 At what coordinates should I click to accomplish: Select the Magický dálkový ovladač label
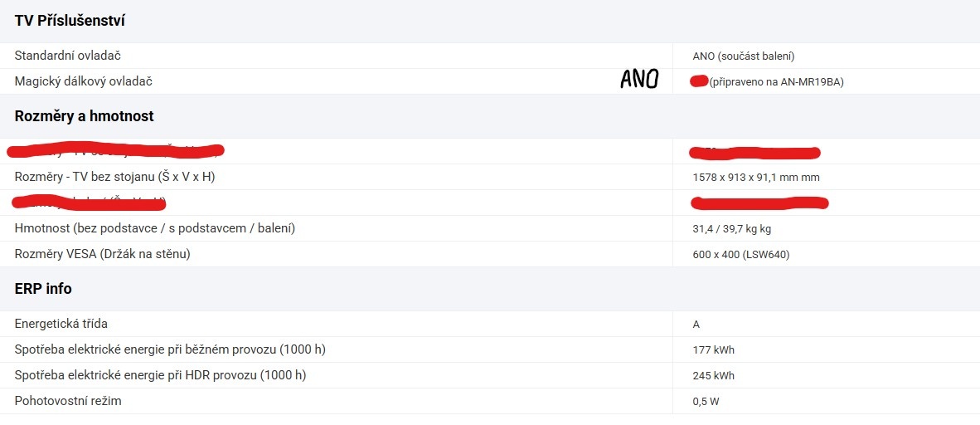tap(84, 81)
